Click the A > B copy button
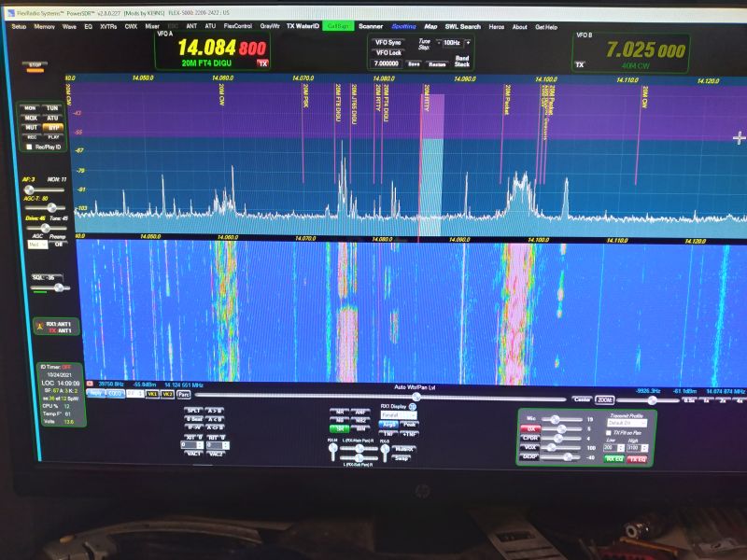This screenshot has height=560, width=747. point(215,411)
